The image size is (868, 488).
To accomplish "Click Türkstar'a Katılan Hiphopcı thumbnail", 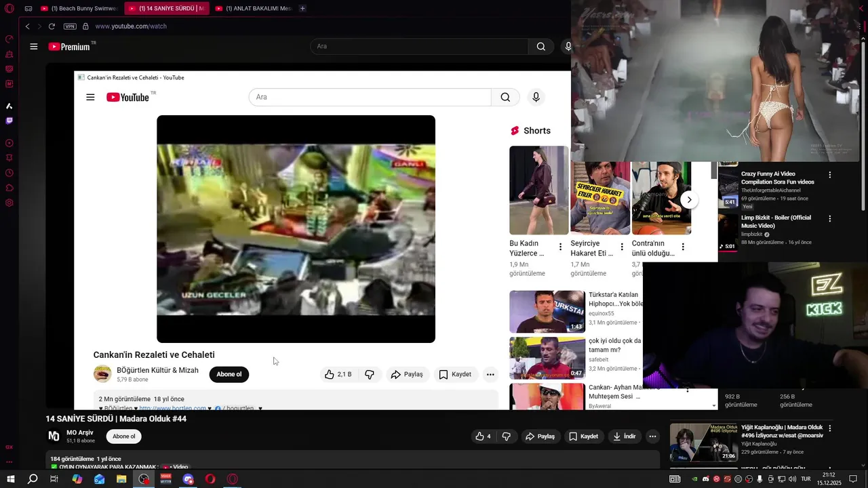I will tap(547, 312).
